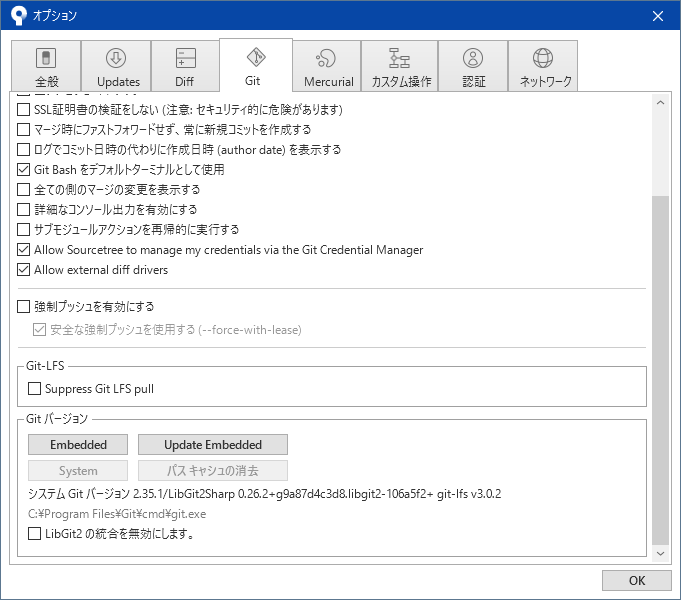
Task: Click the 認証 user icon
Action: pyautogui.click(x=473, y=58)
